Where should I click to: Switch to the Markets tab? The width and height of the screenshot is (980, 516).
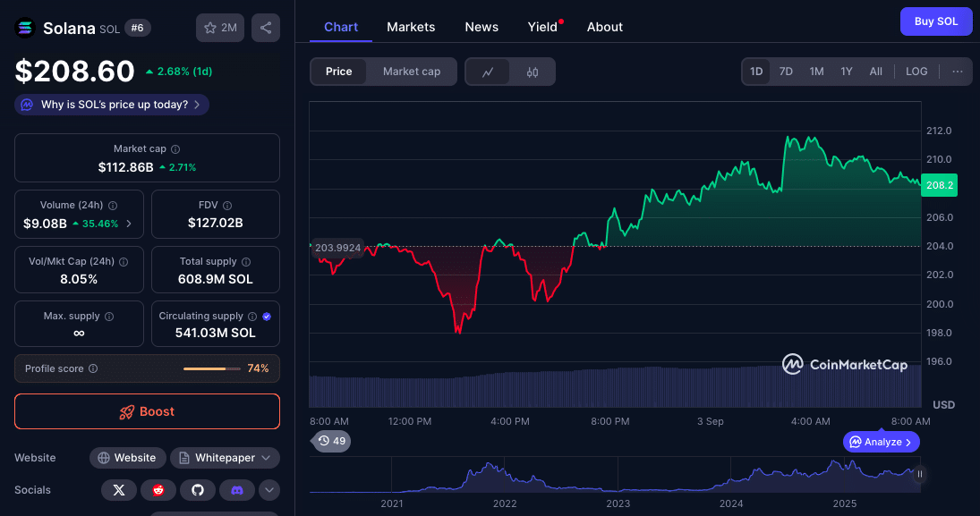pos(411,27)
